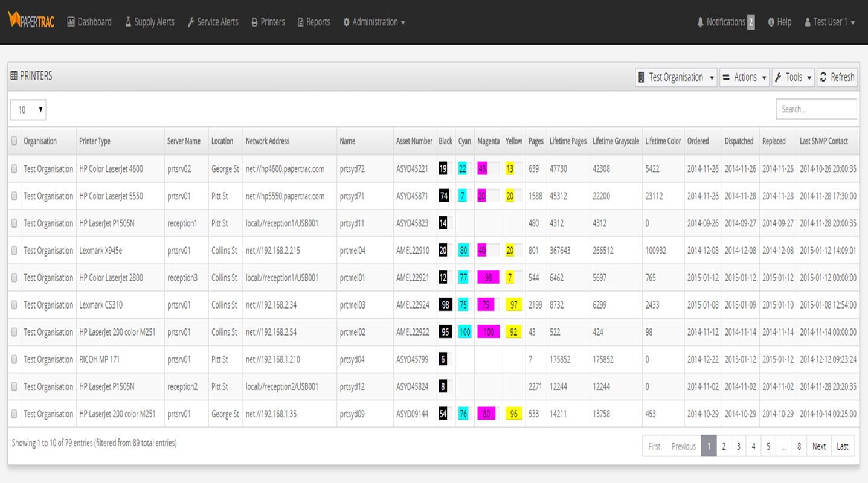The height and width of the screenshot is (483, 868).
Task: Click the server name reception3
Action: coord(182,278)
